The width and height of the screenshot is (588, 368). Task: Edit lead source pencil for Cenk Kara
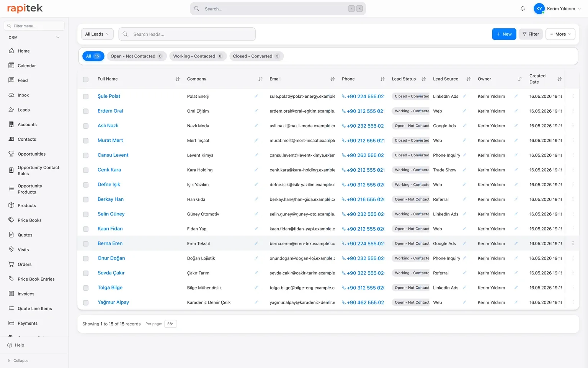coord(464,170)
